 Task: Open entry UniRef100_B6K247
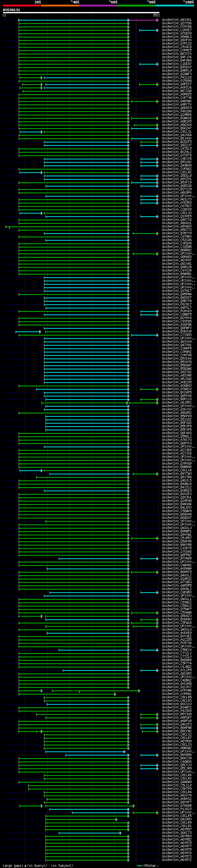tap(177, 128)
